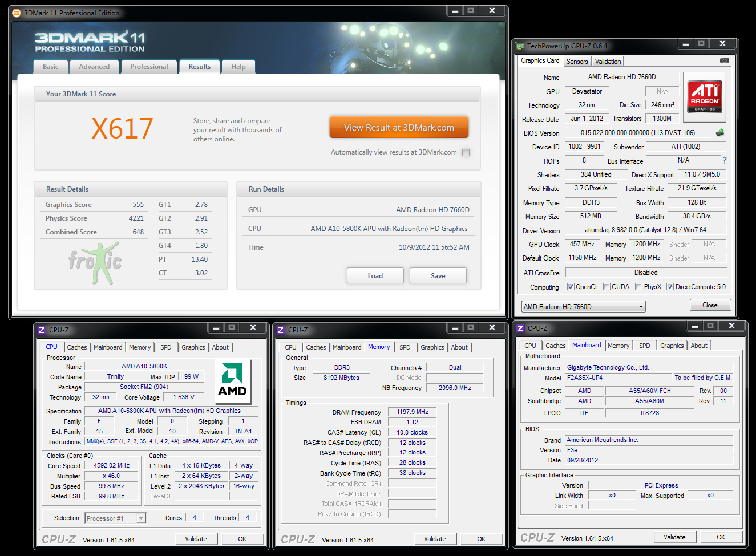Click Validate in CPU-Z Mainboard window
Image resolution: width=756 pixels, height=556 pixels.
[674, 537]
